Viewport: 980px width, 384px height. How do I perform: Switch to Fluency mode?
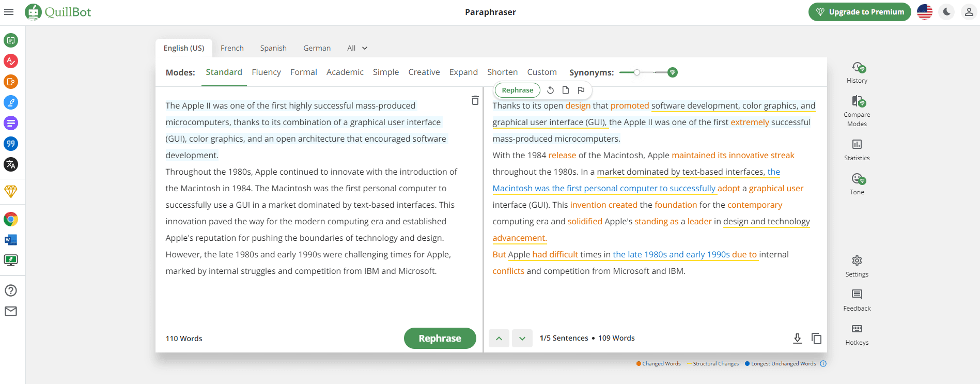point(266,72)
